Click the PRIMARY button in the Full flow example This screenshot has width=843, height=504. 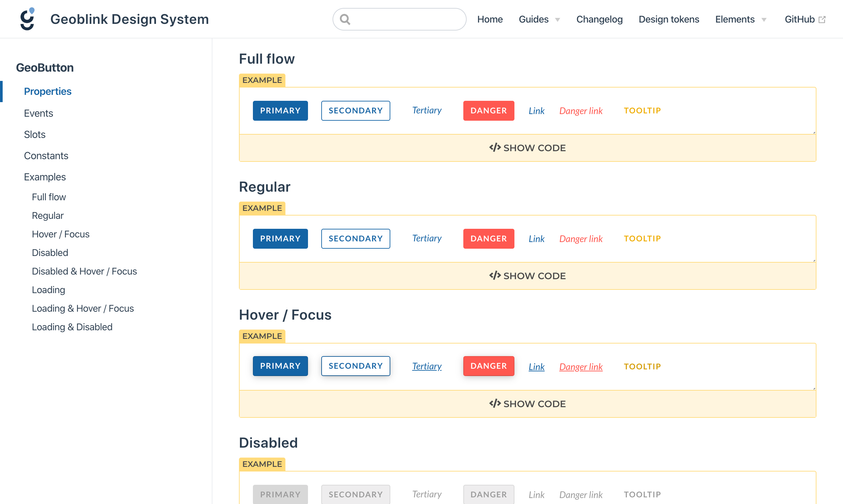[280, 110]
